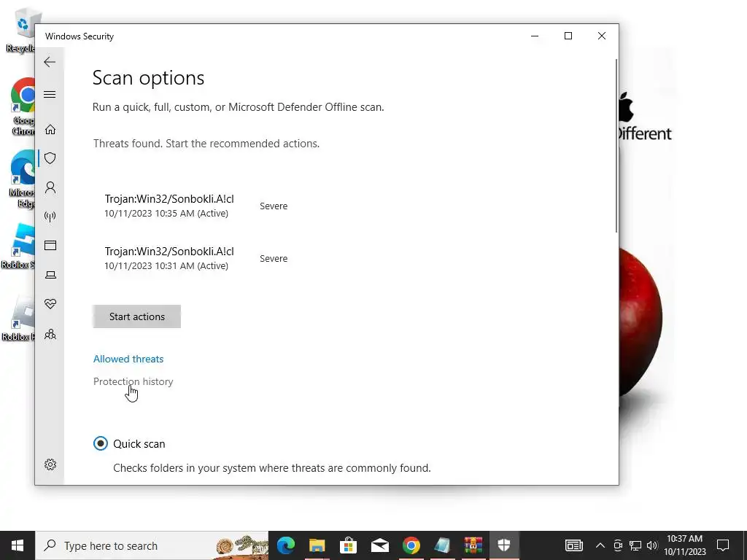747x560 pixels.
Task: Open the Windows Start menu
Action: coord(18,545)
